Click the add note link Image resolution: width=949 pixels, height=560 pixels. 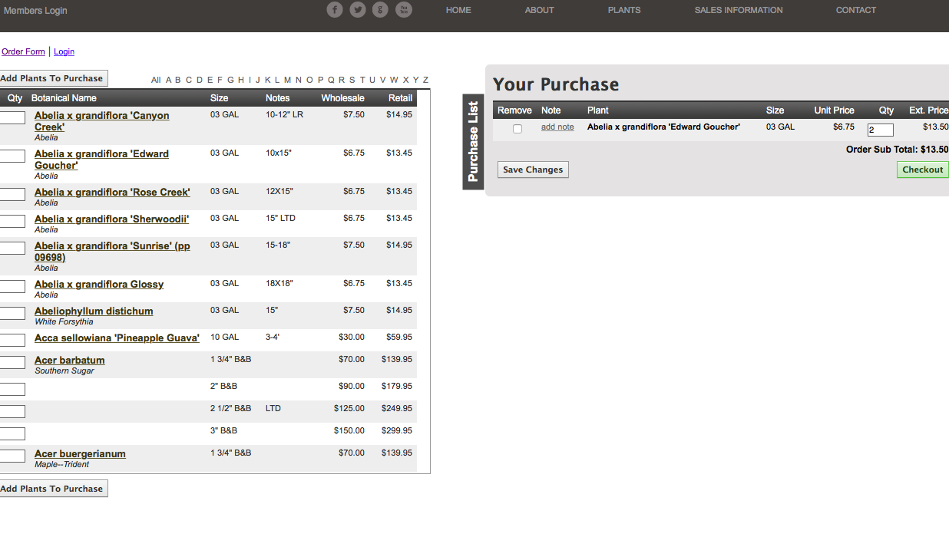pos(557,127)
